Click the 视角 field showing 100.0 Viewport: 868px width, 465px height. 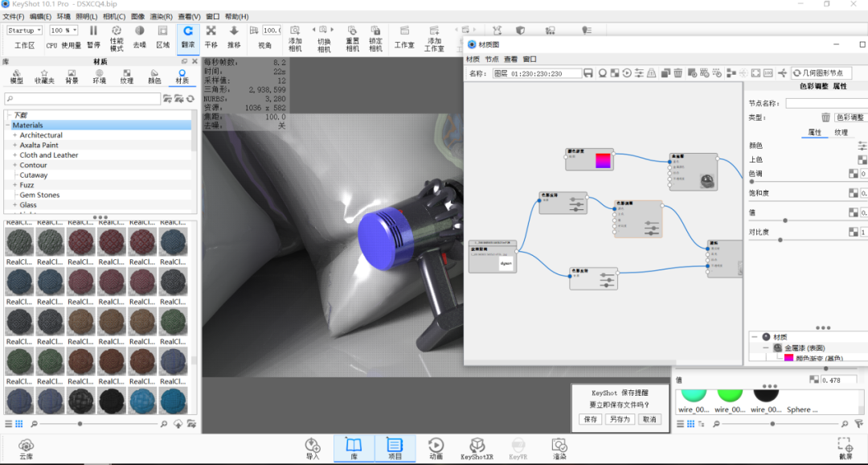[x=272, y=31]
